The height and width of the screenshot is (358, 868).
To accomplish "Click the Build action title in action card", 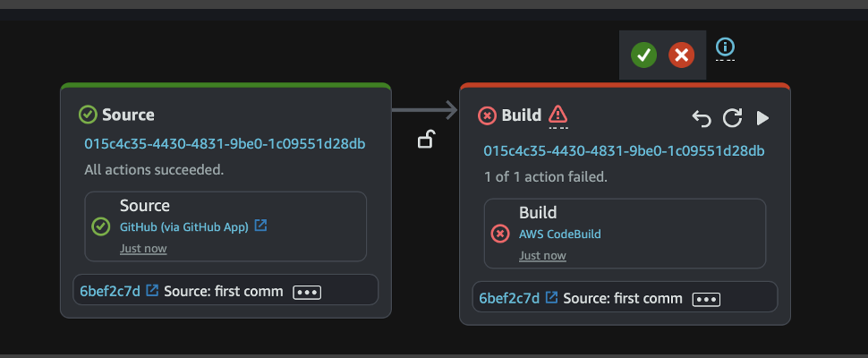I will tap(538, 212).
